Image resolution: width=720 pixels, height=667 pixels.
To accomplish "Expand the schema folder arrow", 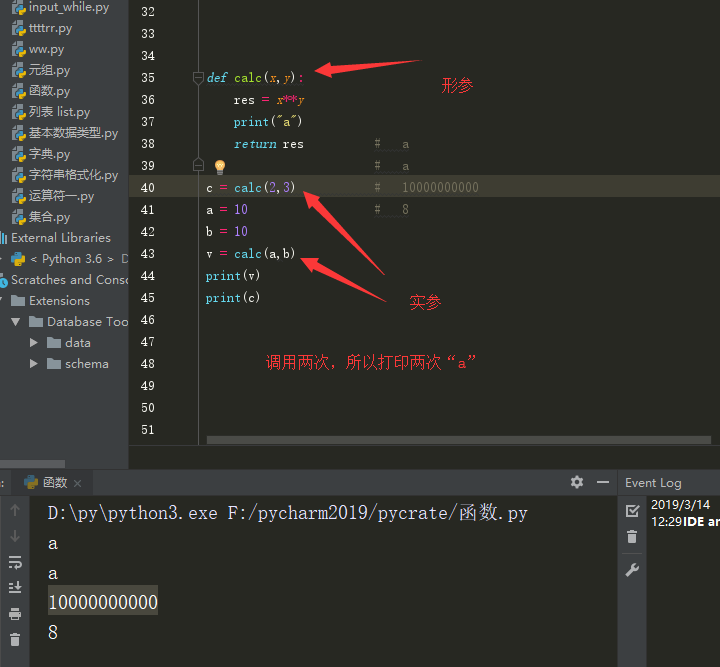I will 34,364.
